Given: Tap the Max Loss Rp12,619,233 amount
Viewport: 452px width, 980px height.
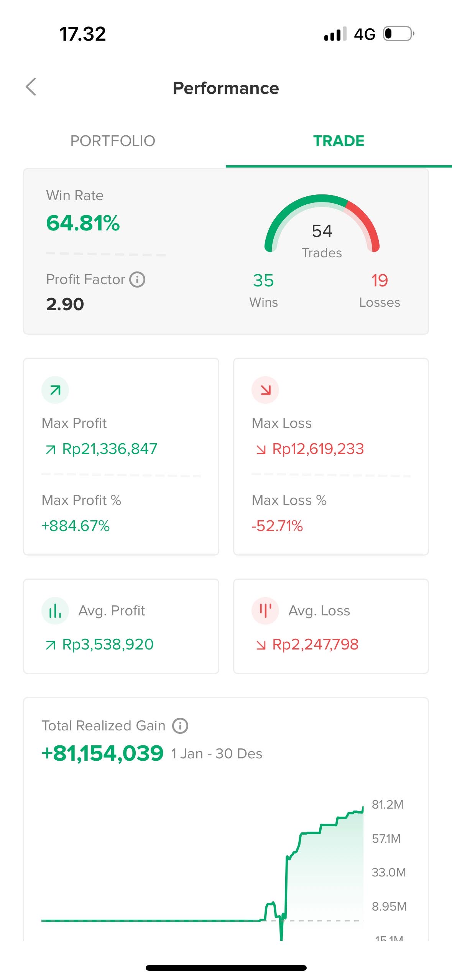Looking at the screenshot, I should click(x=318, y=449).
